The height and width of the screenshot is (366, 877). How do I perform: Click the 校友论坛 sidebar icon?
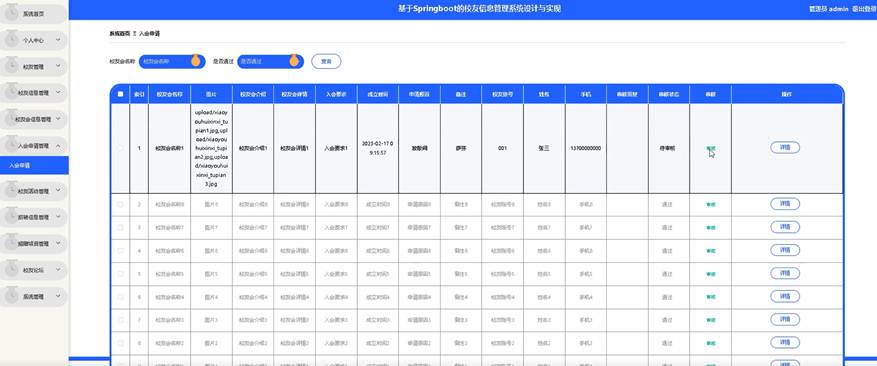11,270
